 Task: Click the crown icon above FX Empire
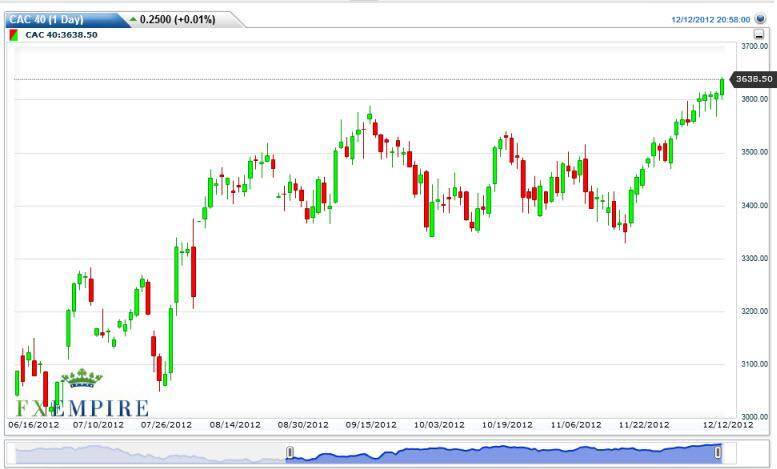tap(81, 379)
